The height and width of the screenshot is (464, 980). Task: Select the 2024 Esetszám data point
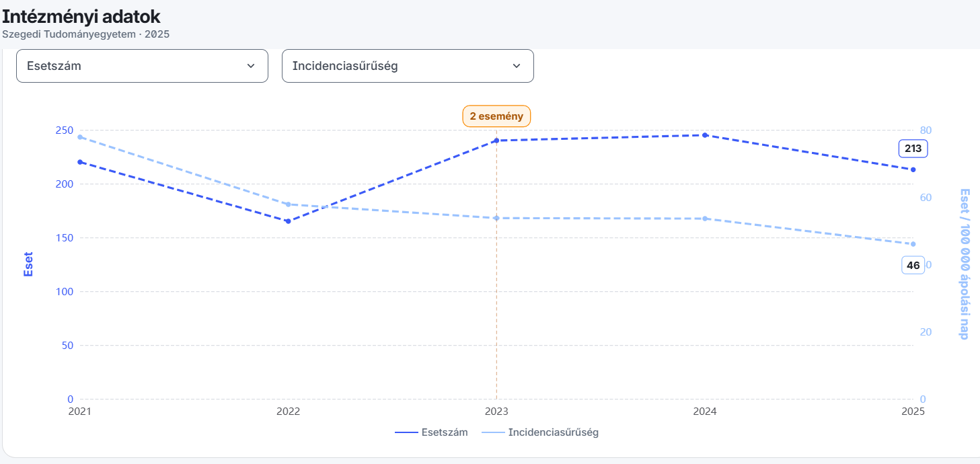tap(705, 135)
